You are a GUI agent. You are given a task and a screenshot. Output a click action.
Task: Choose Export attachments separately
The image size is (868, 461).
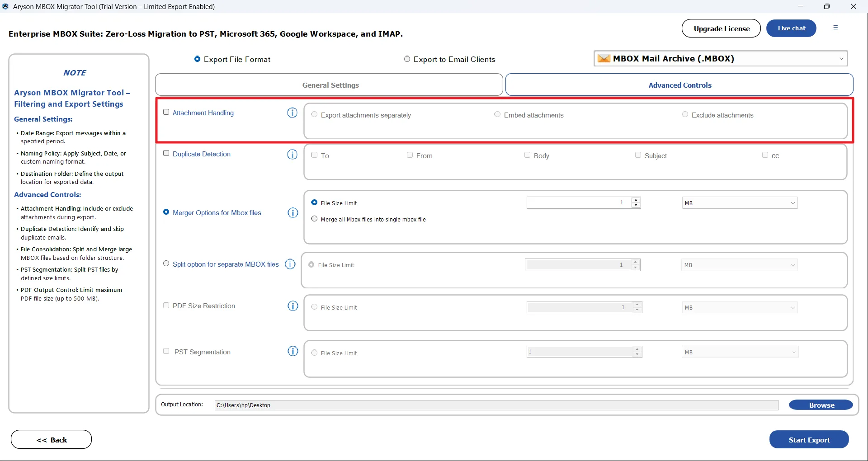point(314,114)
